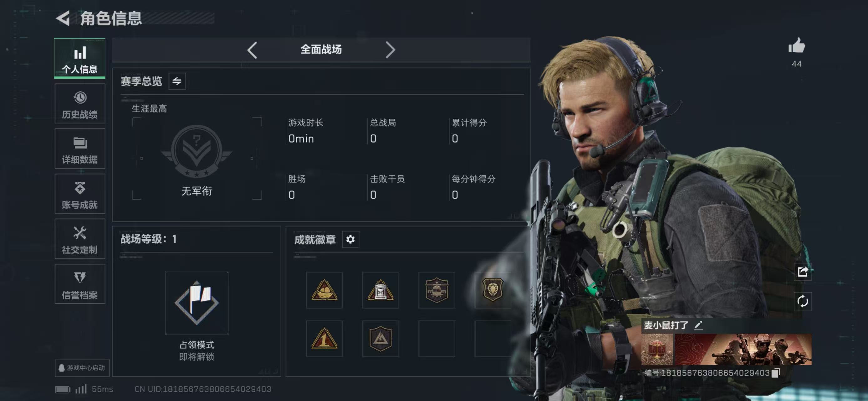Viewport: 868px width, 401px height.
Task: Open the 信誉档案 sidebar tab
Action: tap(80, 284)
